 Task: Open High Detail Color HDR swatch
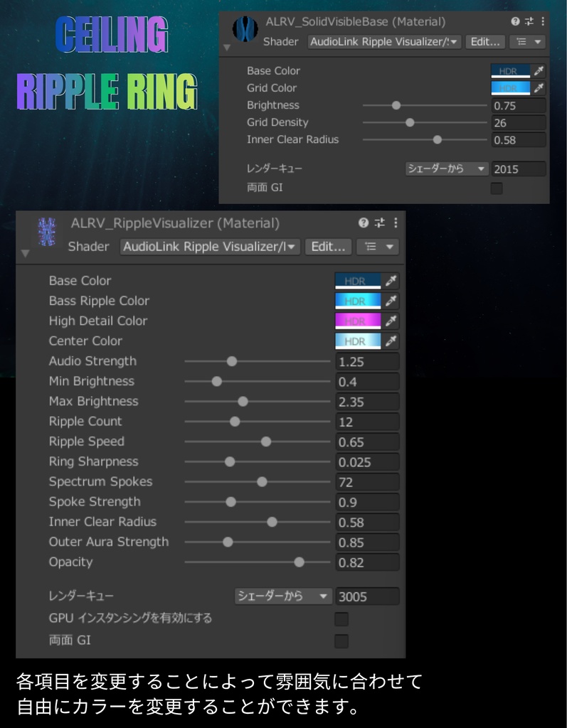coord(358,321)
